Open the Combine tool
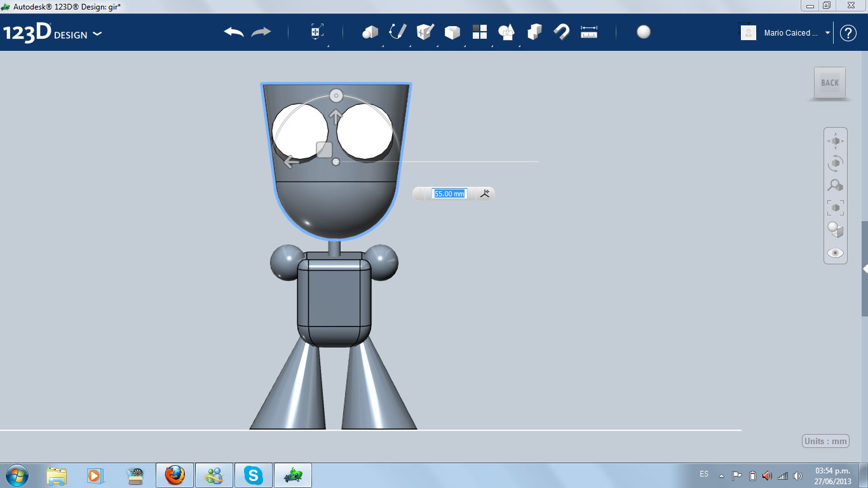Viewport: 868px width, 488px height. coord(534,32)
